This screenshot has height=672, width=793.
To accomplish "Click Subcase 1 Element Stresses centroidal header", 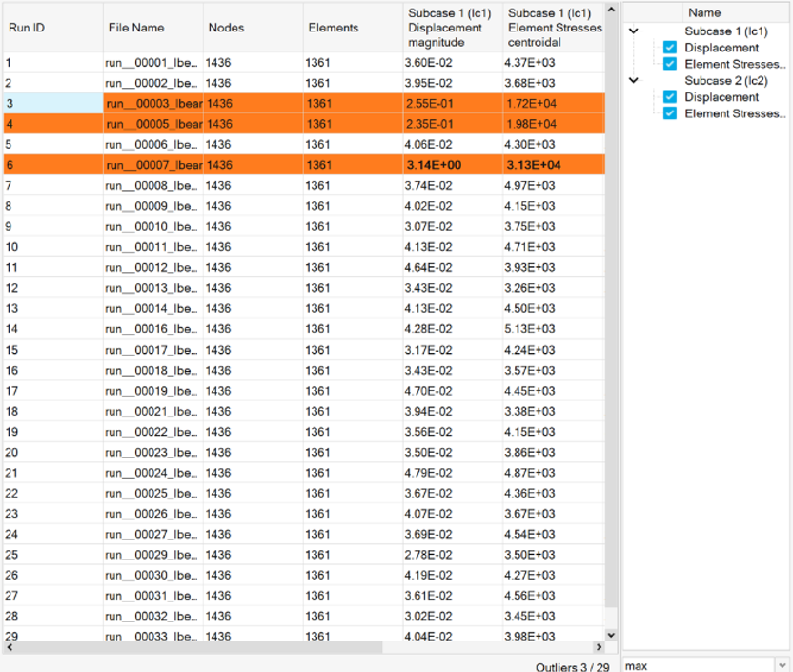I will pyautogui.click(x=553, y=28).
